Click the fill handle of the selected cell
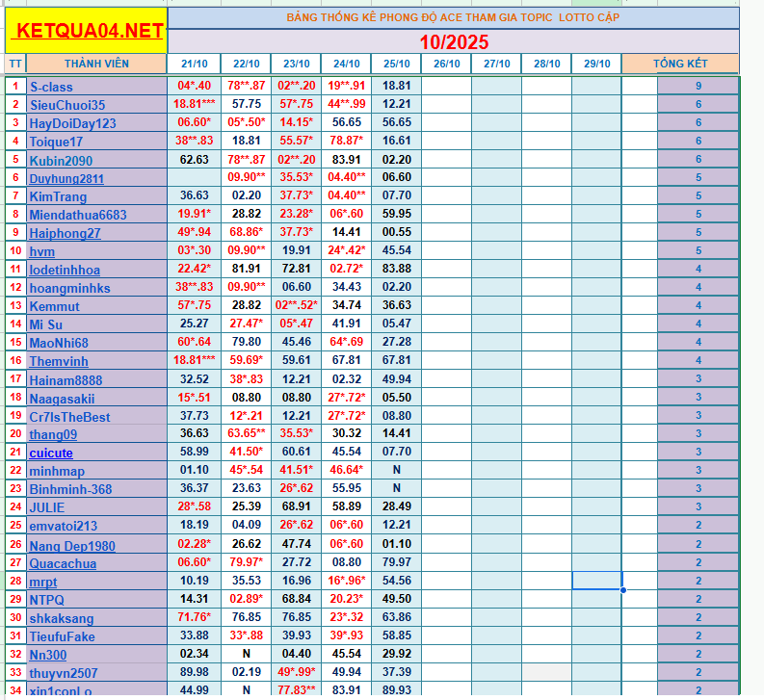Viewport: 764px width, 700px height. tap(622, 589)
